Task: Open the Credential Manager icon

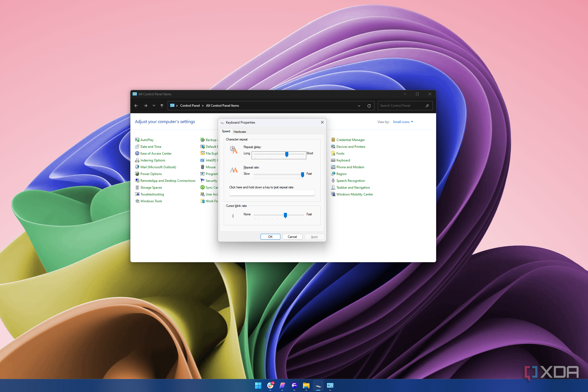Action: (333, 140)
